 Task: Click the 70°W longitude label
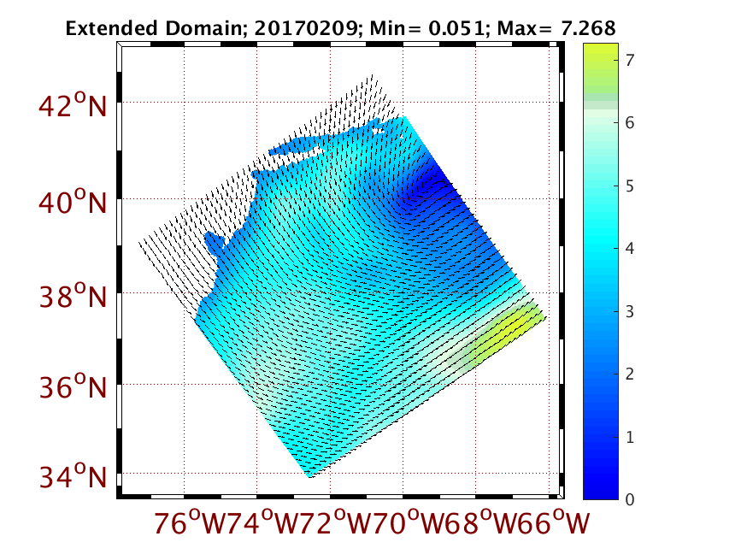(x=409, y=522)
